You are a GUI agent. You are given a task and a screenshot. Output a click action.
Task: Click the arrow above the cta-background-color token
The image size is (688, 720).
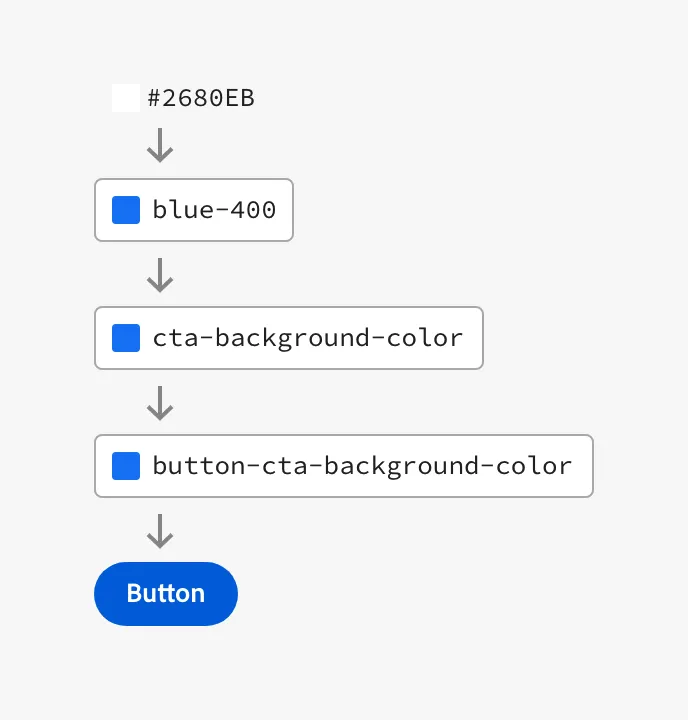tap(160, 274)
